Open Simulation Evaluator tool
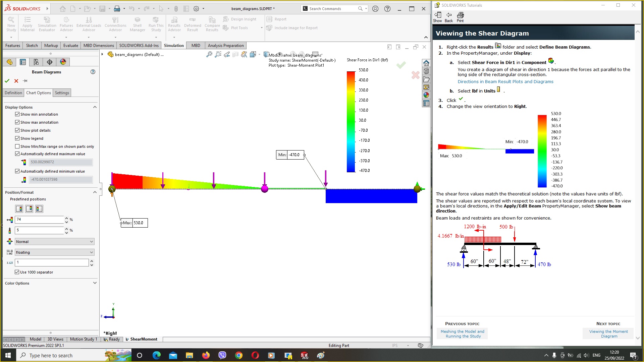644x362 pixels. pos(47,24)
